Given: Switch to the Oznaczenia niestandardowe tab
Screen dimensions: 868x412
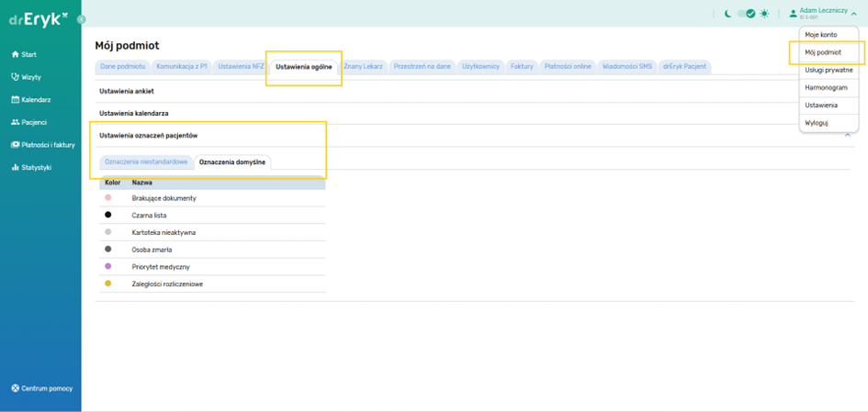Looking at the screenshot, I should pos(146,162).
